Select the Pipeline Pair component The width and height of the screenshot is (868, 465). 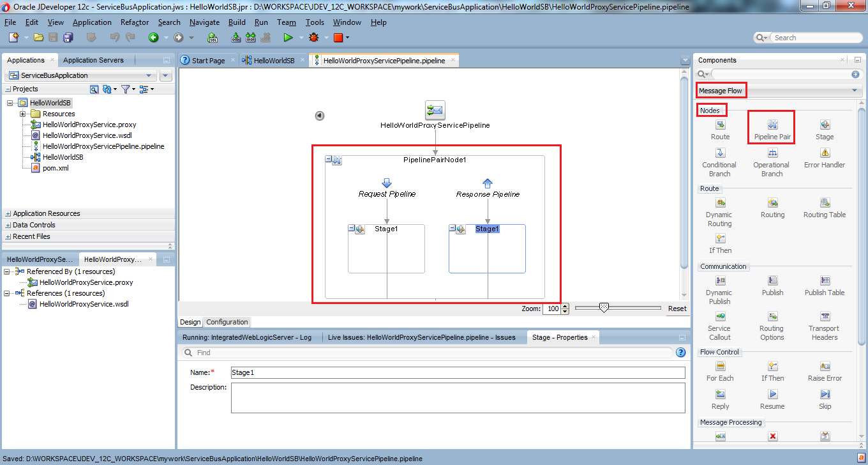pos(772,130)
